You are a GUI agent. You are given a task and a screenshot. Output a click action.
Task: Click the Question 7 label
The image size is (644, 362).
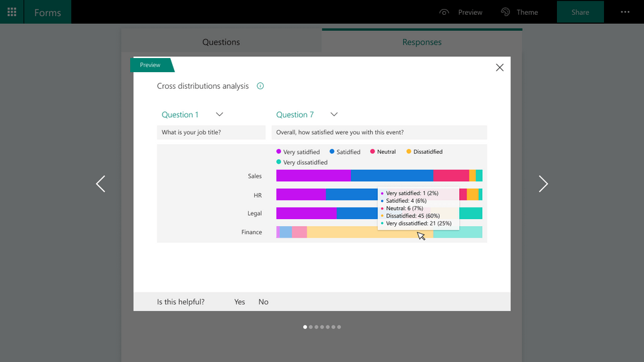(x=295, y=115)
